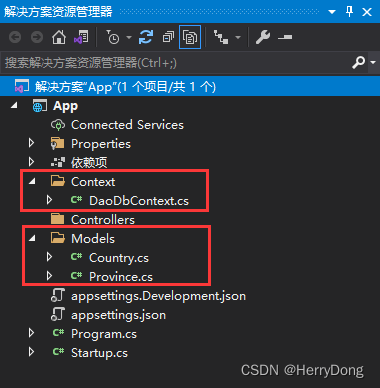Screen dimensions: 380x388
Task: Collapse all nodes toolbar icon
Action: point(168,37)
